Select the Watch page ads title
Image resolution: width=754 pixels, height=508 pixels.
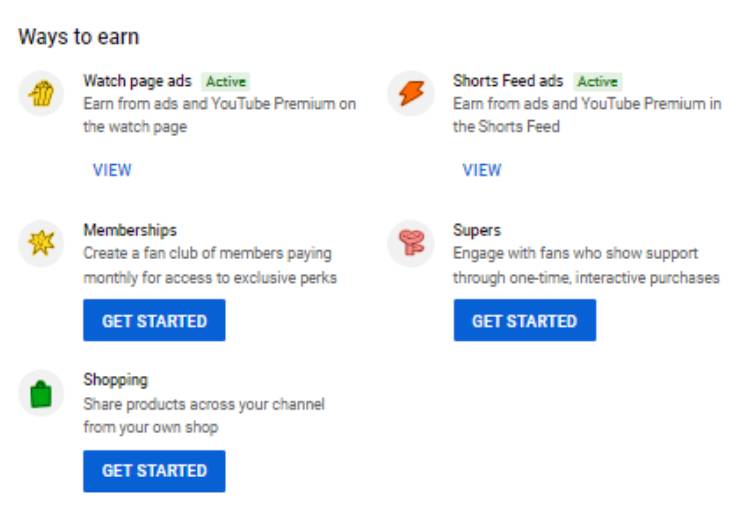[138, 81]
